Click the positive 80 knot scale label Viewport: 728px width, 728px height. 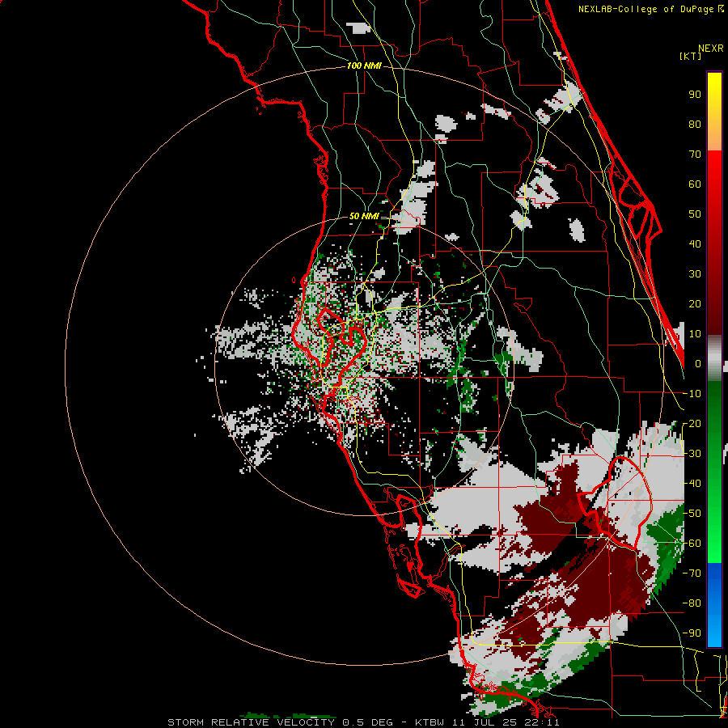[695, 125]
